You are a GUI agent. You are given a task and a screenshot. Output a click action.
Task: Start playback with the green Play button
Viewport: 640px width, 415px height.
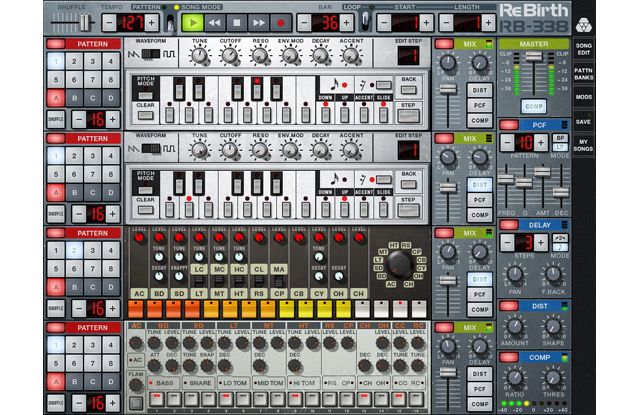(193, 22)
